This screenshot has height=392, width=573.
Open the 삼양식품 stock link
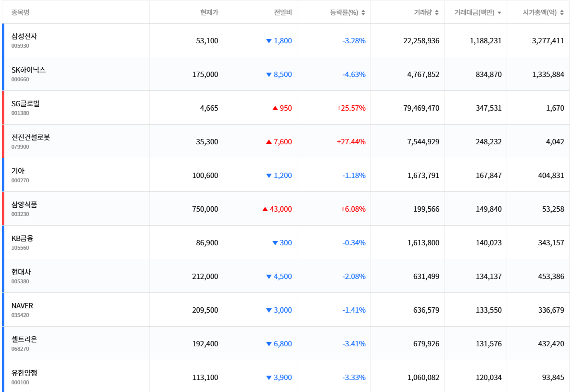24,204
